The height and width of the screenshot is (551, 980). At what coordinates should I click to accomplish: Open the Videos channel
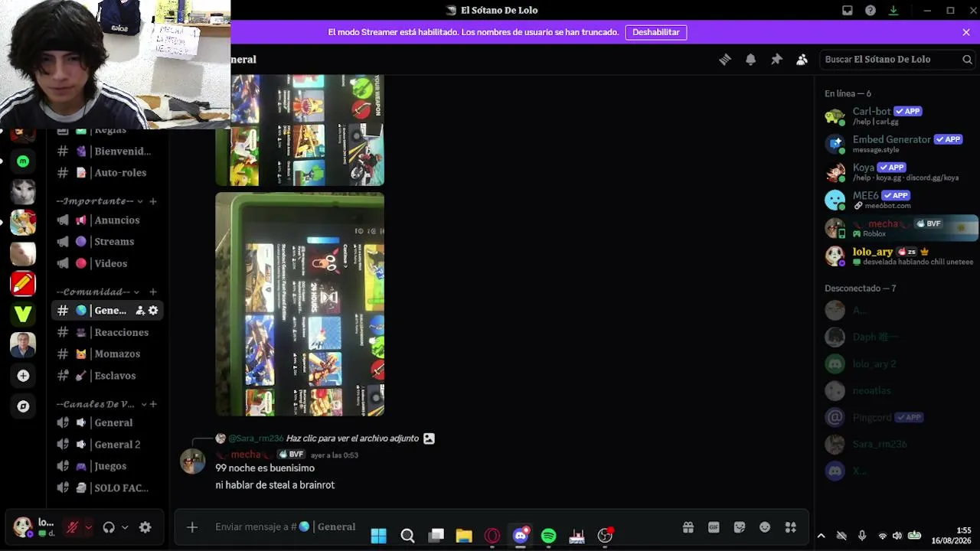pyautogui.click(x=107, y=263)
